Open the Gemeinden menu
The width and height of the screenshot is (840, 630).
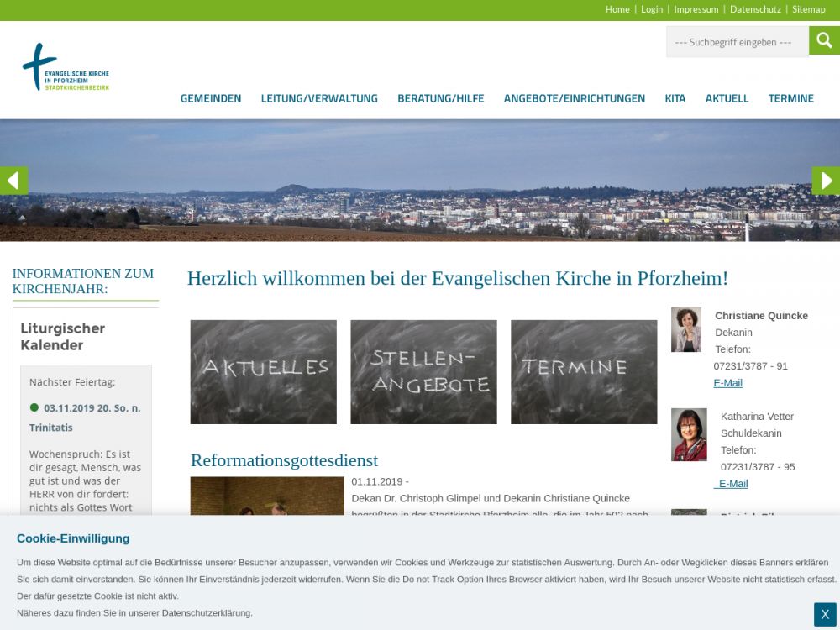point(211,98)
